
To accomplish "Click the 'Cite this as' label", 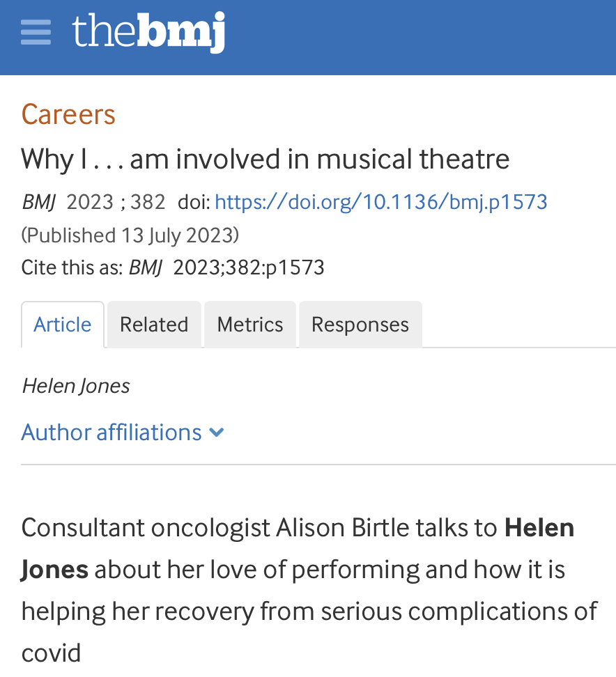I will (x=72, y=267).
